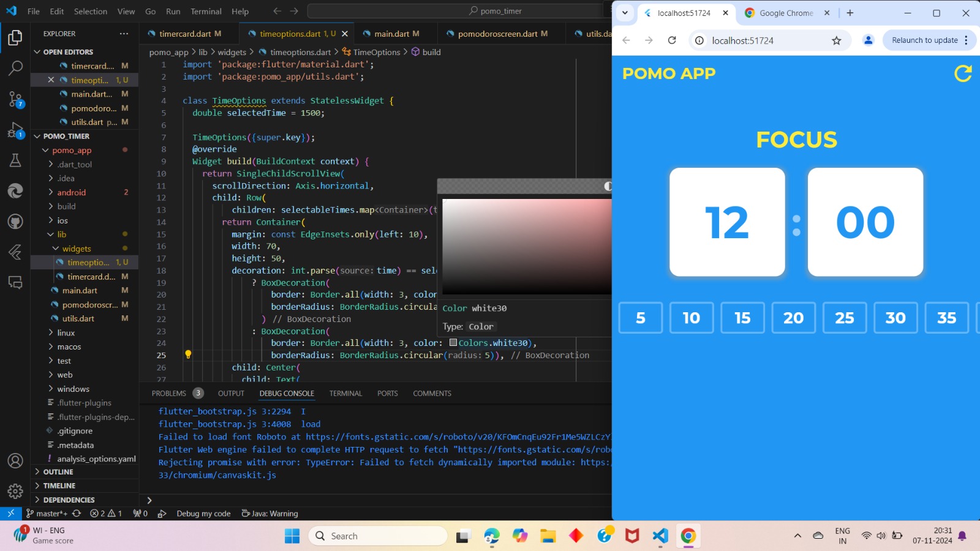This screenshot has height=551, width=980.
Task: Select the 25 minute timer option
Action: tap(845, 318)
